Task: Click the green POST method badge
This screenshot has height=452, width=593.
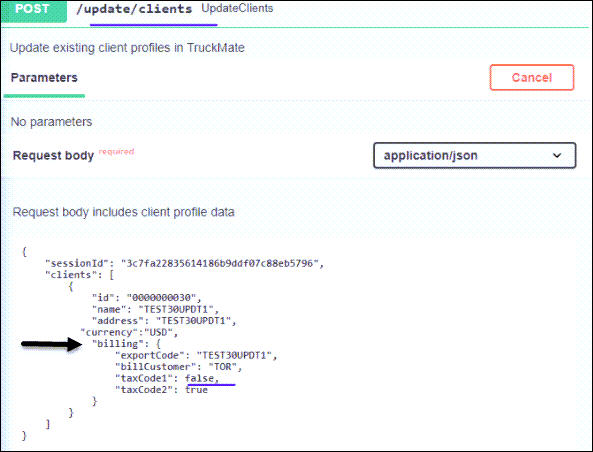Action: pyautogui.click(x=34, y=11)
